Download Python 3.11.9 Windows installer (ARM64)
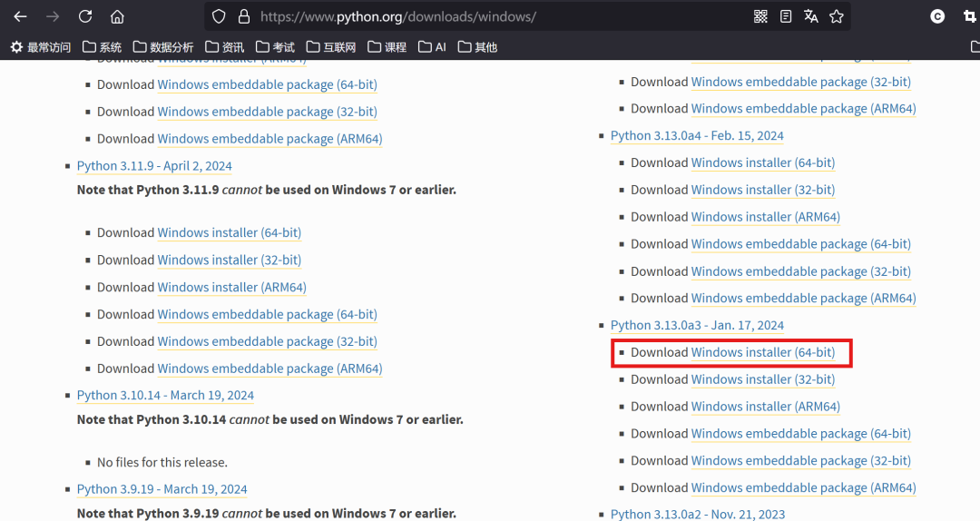The height and width of the screenshot is (521, 980). tap(232, 287)
